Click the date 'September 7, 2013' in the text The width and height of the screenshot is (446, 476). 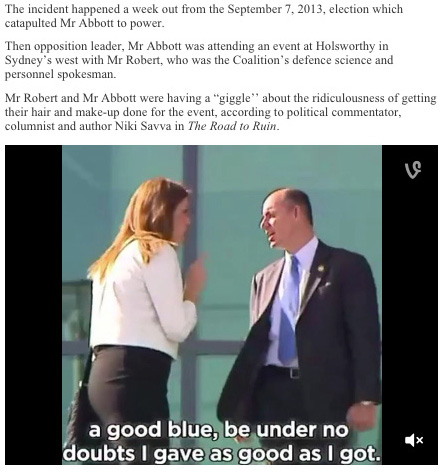[275, 9]
